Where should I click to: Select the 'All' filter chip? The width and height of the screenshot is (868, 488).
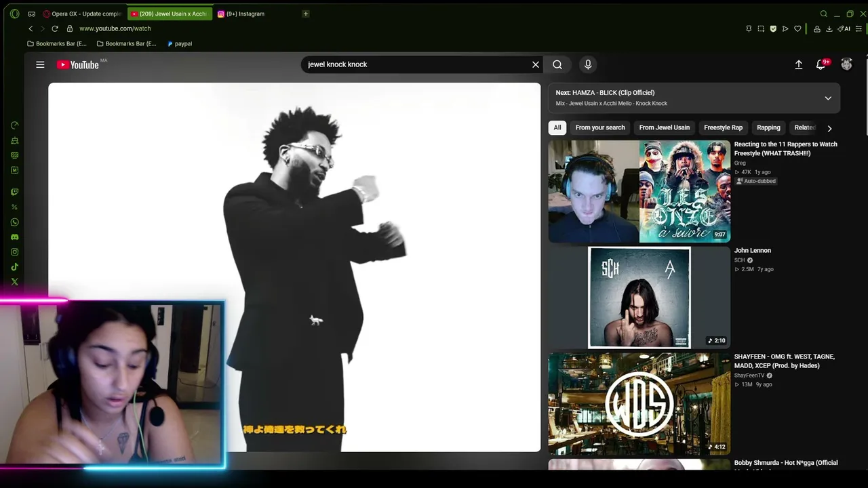(557, 127)
